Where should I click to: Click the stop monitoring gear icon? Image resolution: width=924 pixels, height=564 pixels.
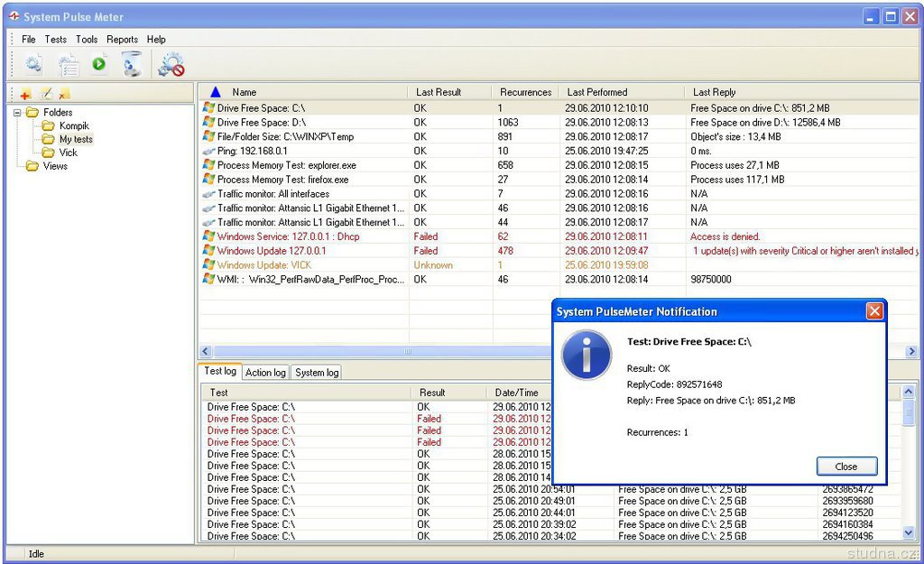[171, 64]
